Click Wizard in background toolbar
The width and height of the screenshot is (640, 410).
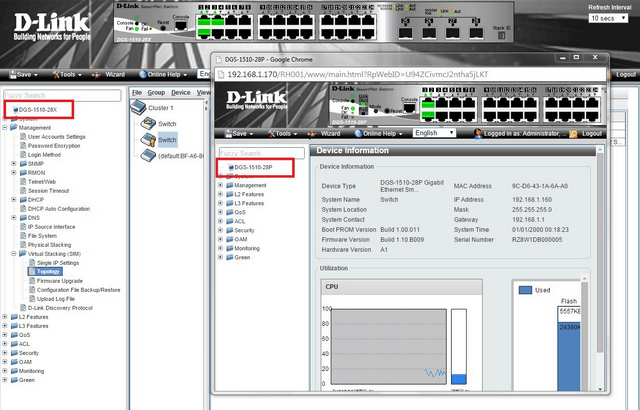click(x=109, y=74)
